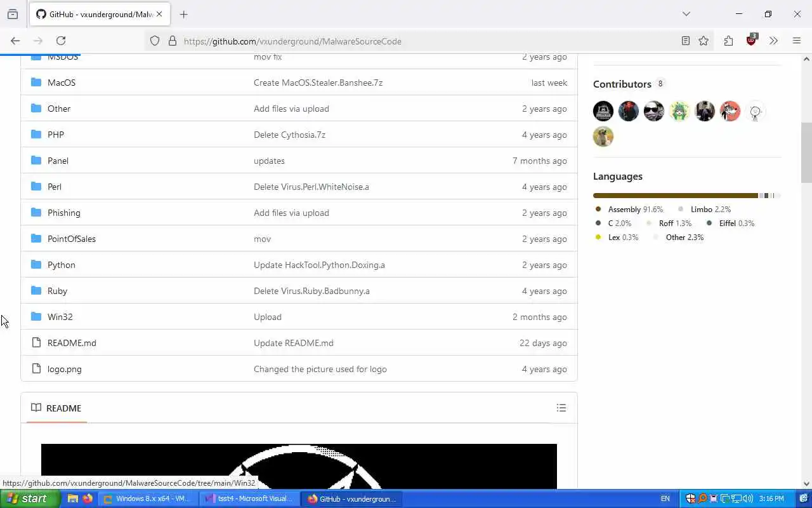Open the Win32 folder link
The width and height of the screenshot is (812, 508).
pos(60,317)
